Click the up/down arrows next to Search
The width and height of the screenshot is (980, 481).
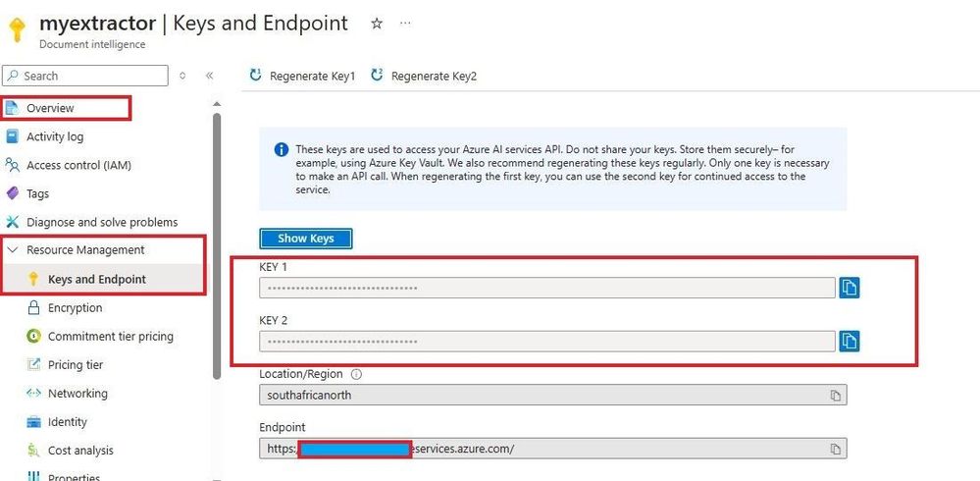[182, 76]
